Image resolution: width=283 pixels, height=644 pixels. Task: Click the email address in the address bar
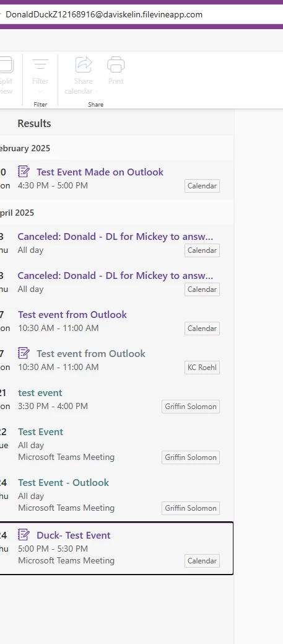pyautogui.click(x=104, y=15)
